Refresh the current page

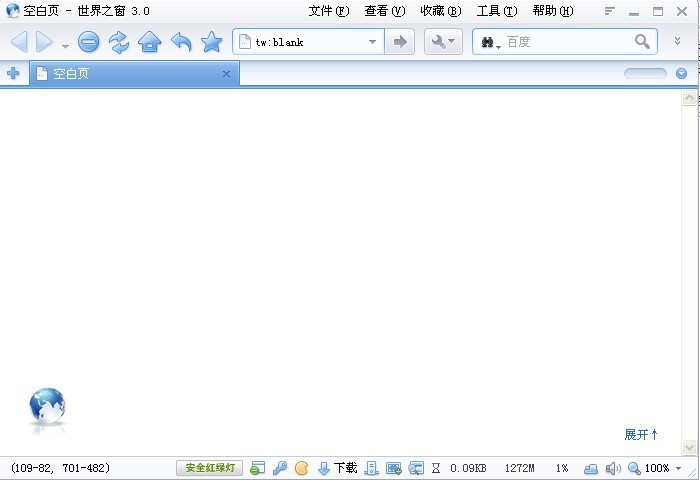coord(119,42)
